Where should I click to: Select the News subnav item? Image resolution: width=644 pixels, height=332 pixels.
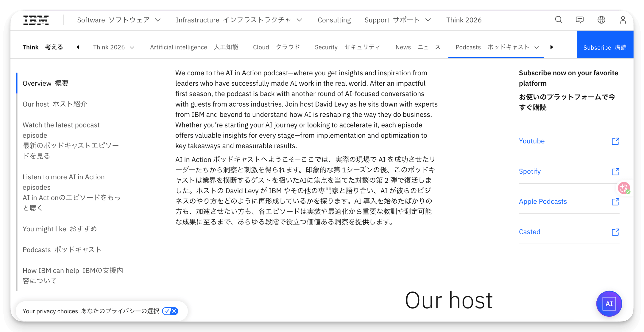[418, 47]
